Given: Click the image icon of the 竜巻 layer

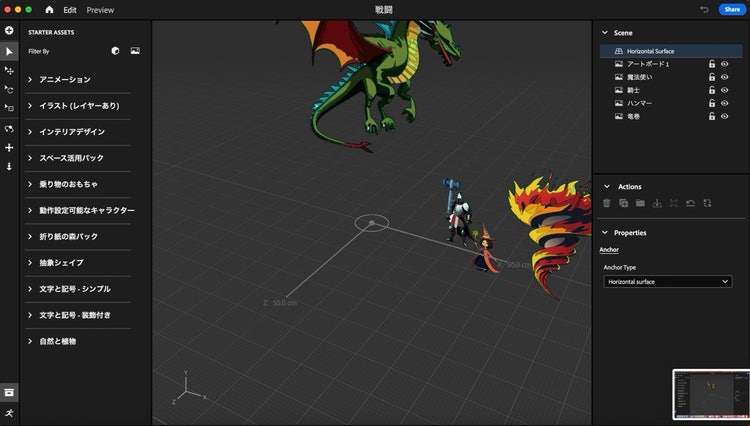Looking at the screenshot, I should 618,116.
